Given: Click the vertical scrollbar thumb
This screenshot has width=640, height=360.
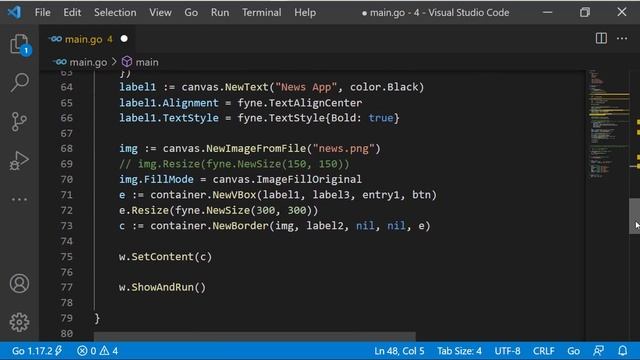Looking at the screenshot, I should click(634, 216).
